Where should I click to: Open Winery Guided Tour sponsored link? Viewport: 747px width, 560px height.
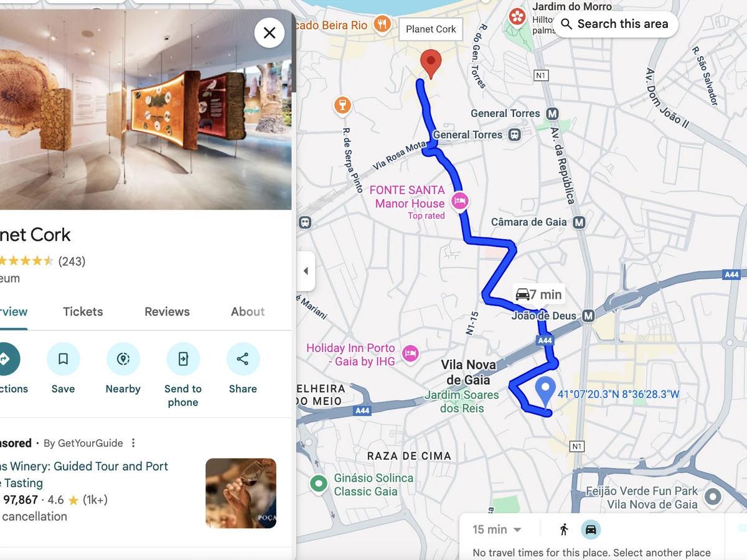point(84,474)
